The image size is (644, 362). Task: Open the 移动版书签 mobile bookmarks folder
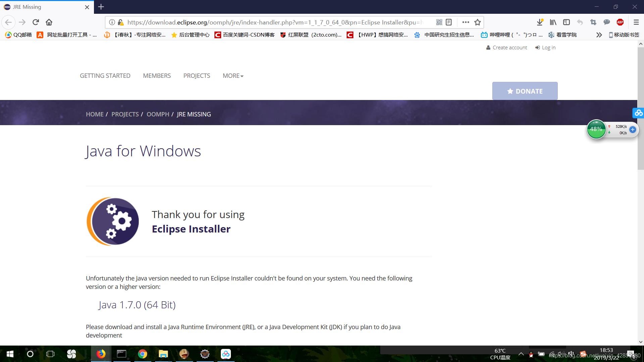pyautogui.click(x=624, y=35)
